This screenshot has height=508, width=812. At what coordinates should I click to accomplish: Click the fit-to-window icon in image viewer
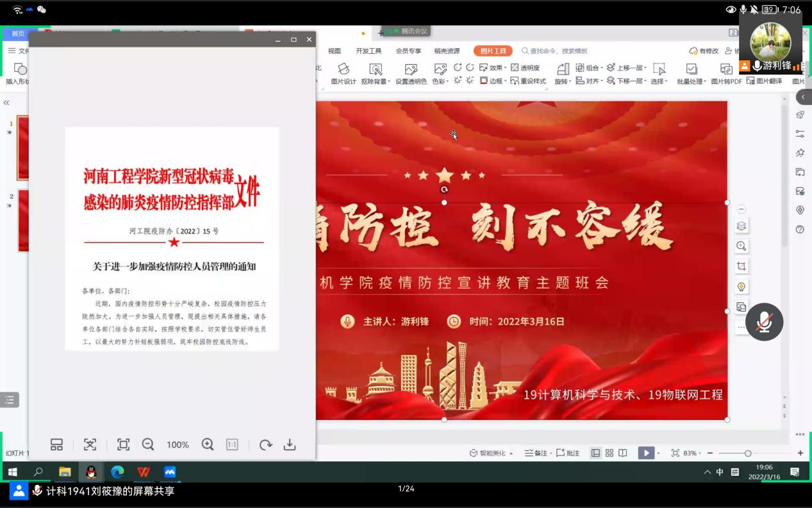(x=90, y=444)
